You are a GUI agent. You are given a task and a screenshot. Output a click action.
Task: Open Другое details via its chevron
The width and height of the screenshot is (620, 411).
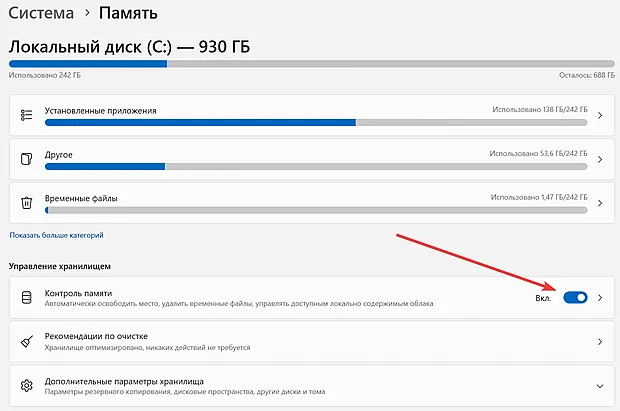coord(600,159)
